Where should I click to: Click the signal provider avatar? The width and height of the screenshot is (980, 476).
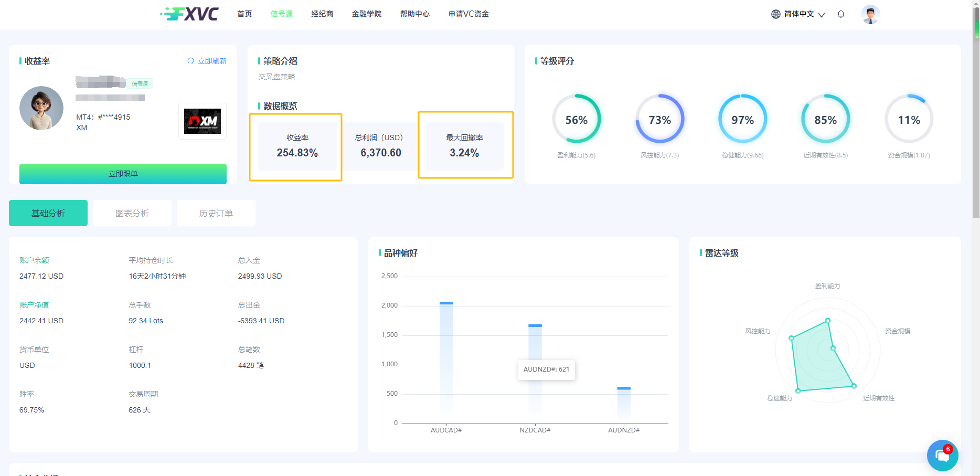pos(41,108)
